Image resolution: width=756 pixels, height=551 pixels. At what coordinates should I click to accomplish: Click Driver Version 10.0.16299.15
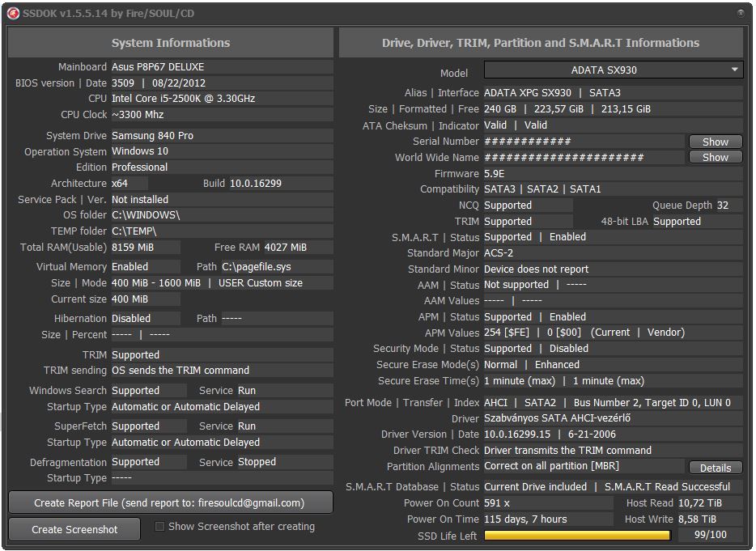pyautogui.click(x=517, y=434)
